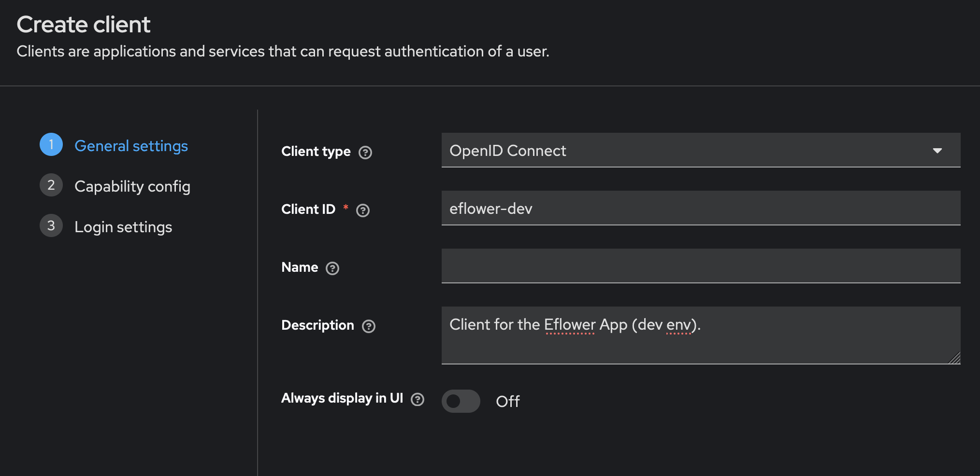The height and width of the screenshot is (476, 980).
Task: Go to General settings step
Action: click(x=131, y=146)
